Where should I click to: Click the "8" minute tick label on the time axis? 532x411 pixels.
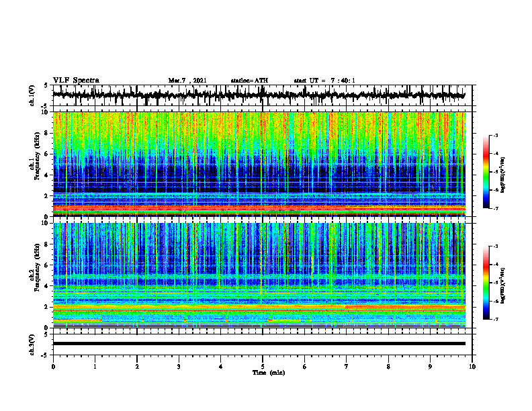[x=388, y=367]
